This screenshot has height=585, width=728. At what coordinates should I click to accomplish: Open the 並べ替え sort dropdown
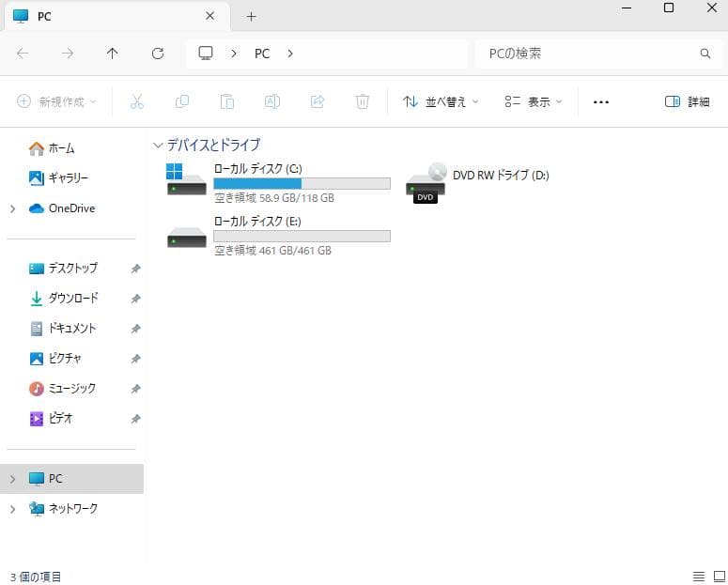pos(441,101)
